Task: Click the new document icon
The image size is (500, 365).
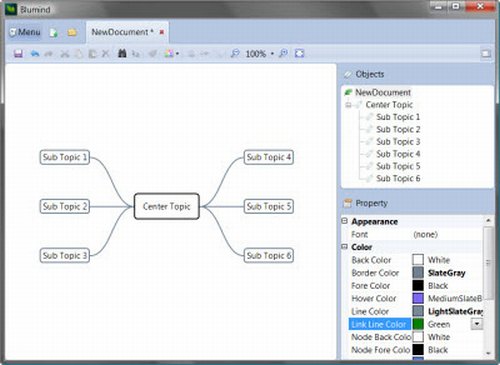Action: (x=54, y=32)
